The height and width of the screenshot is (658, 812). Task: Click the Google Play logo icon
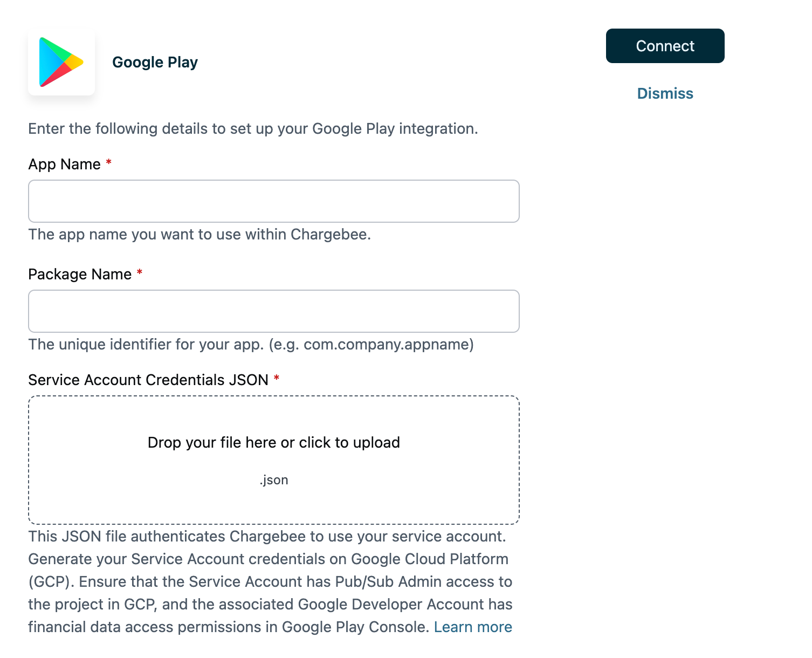coord(61,62)
